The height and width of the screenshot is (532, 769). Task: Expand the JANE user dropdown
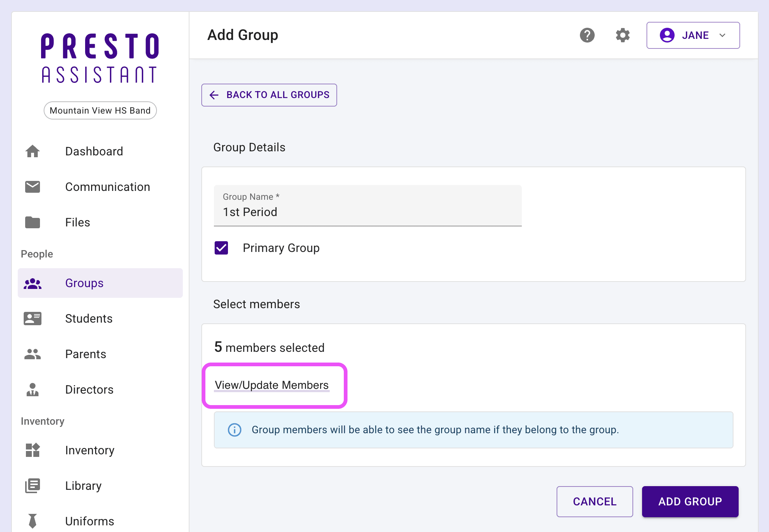click(x=693, y=35)
